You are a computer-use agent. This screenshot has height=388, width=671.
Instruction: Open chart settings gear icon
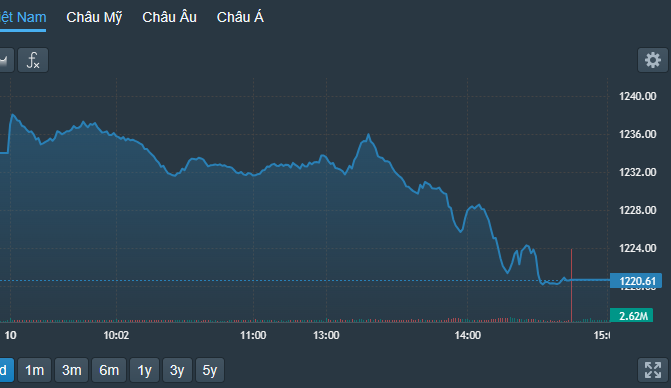(x=653, y=60)
